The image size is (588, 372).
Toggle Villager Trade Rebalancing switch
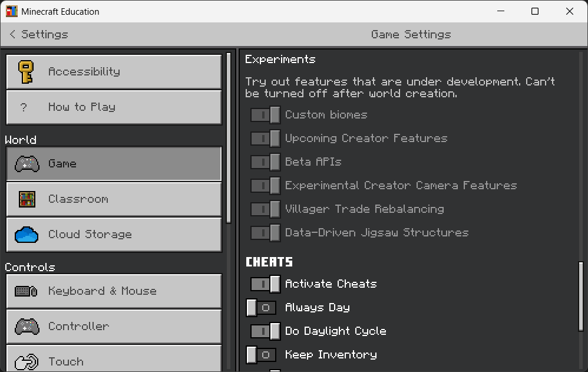(265, 209)
